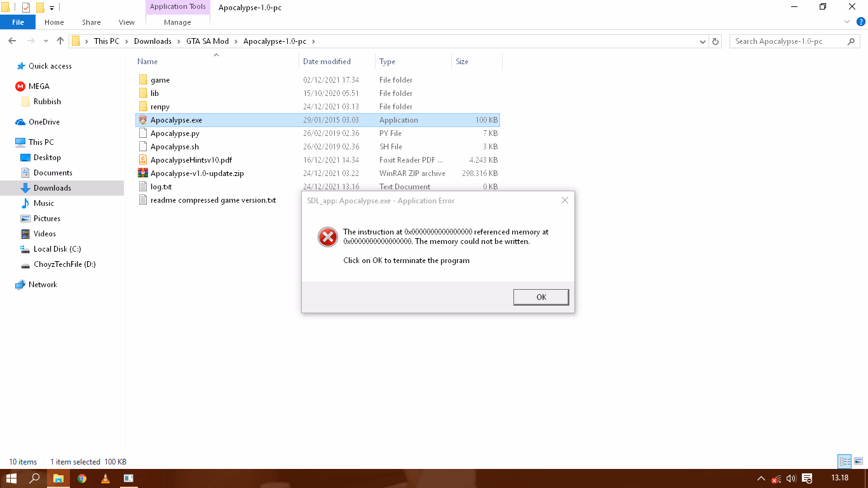
Task: Expand the ribbon with the chevron
Action: tap(847, 22)
